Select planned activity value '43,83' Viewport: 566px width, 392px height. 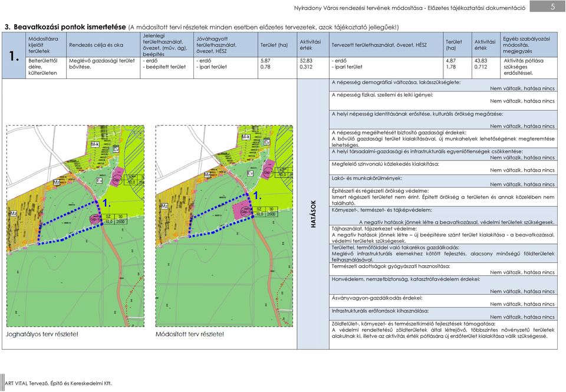(481, 61)
